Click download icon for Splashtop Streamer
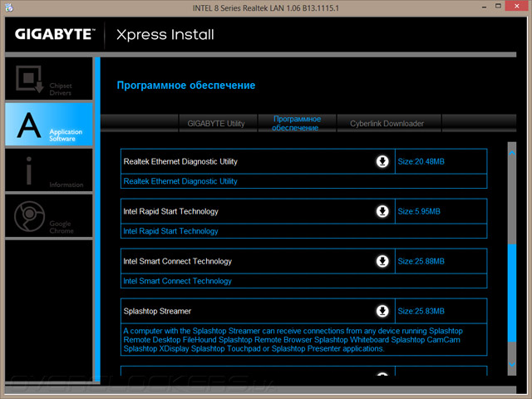Image resolution: width=532 pixels, height=399 pixels. click(382, 311)
